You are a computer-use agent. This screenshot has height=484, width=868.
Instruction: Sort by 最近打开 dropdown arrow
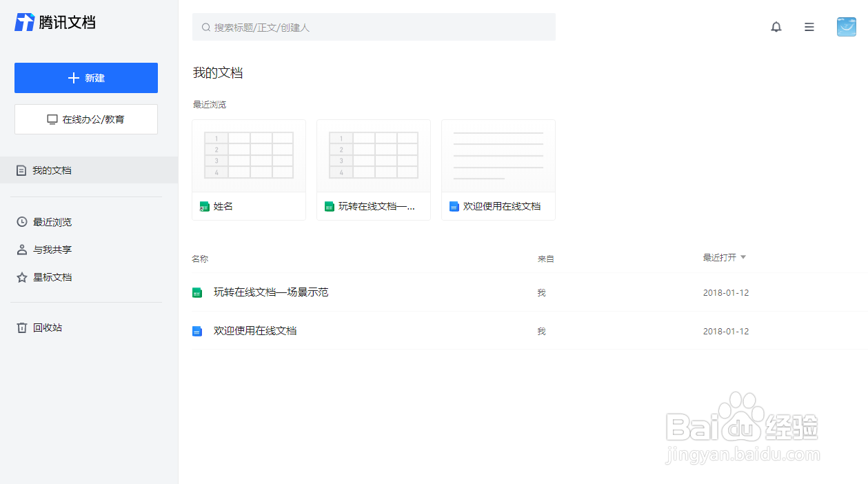tap(743, 257)
